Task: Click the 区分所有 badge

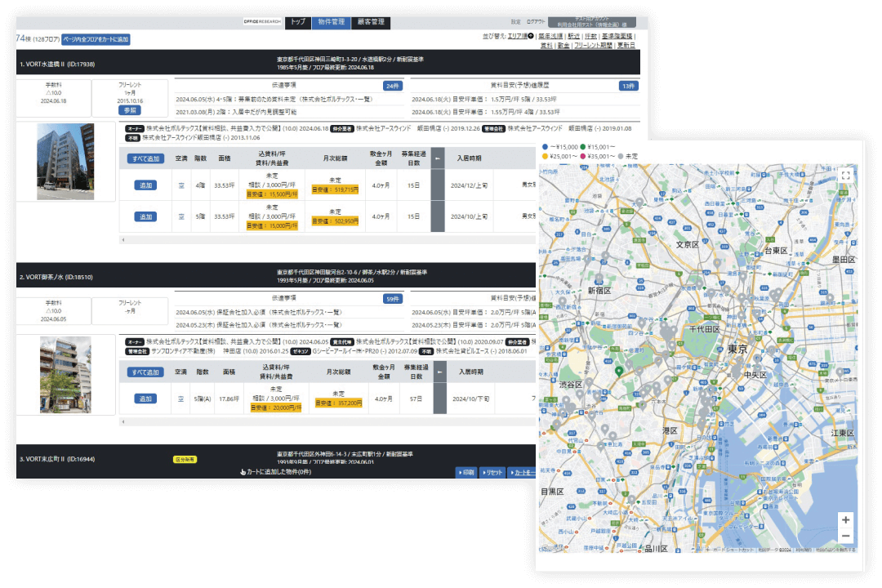Action: coord(185,460)
